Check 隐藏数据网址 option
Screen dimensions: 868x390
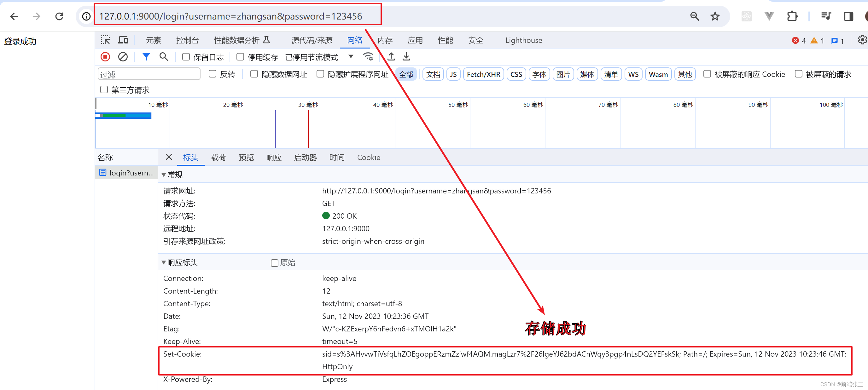[254, 74]
